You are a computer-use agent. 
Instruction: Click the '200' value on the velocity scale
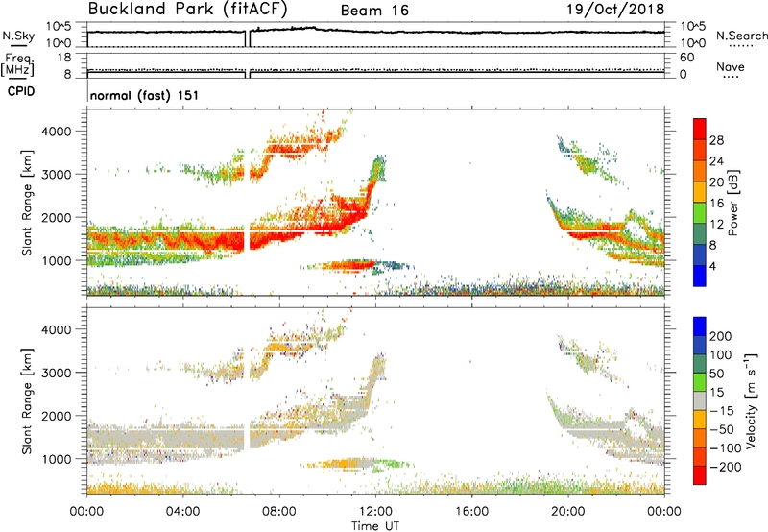click(721, 336)
